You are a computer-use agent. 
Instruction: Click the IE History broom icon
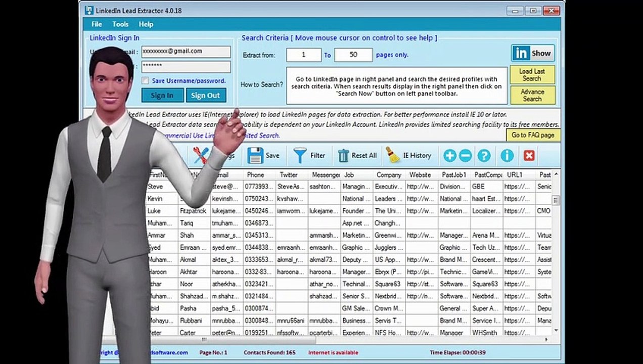pos(393,156)
